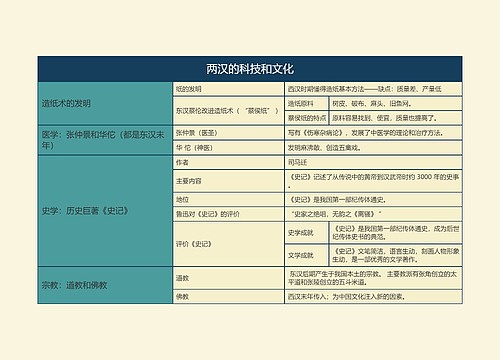Click the 东汉蔡伦改进造纸术 cell
The height and width of the screenshot is (360, 500).
228,111
